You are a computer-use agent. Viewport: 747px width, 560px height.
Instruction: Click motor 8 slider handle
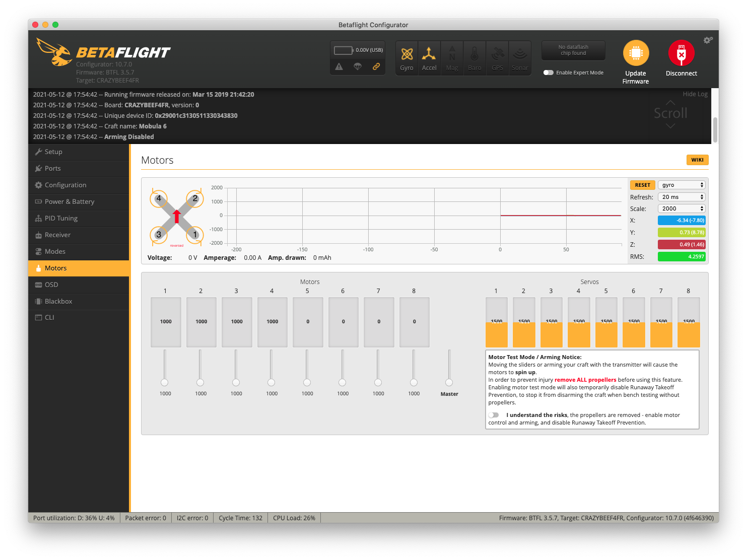414,382
